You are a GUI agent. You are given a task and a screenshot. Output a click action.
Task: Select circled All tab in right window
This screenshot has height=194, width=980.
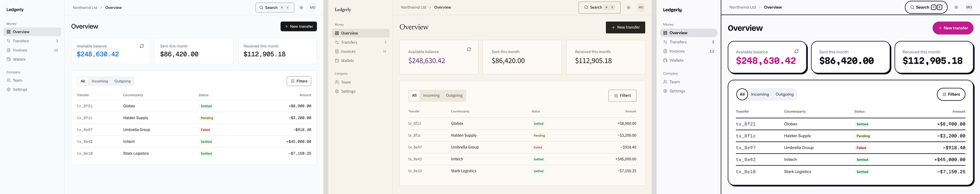click(742, 94)
